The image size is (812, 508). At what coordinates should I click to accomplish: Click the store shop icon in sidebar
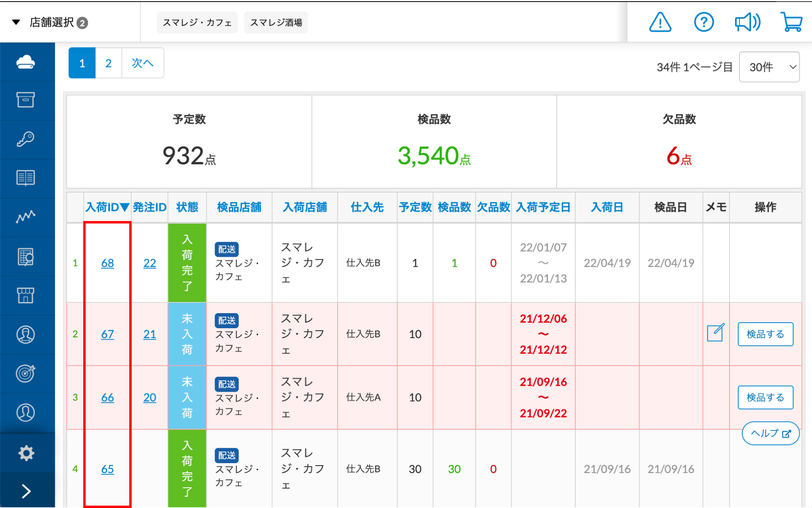(26, 295)
